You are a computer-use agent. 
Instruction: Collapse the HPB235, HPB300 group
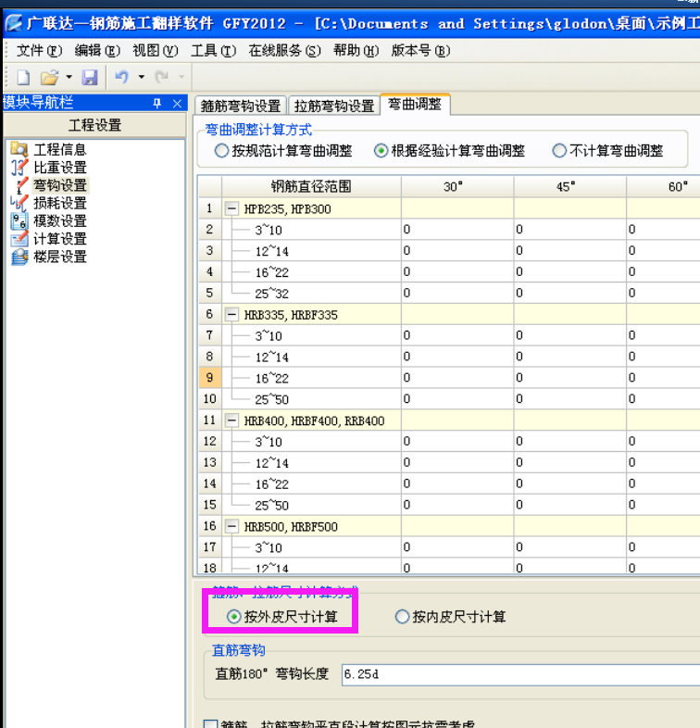tap(231, 209)
